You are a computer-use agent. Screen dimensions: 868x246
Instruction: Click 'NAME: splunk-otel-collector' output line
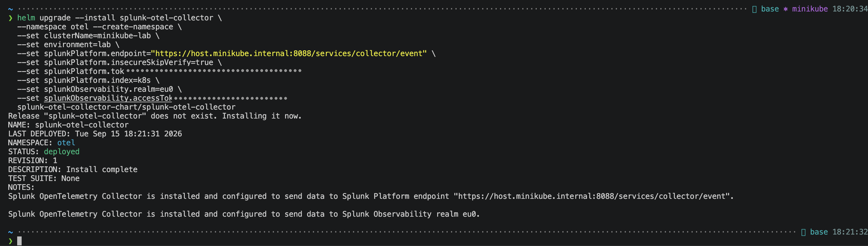tap(68, 125)
